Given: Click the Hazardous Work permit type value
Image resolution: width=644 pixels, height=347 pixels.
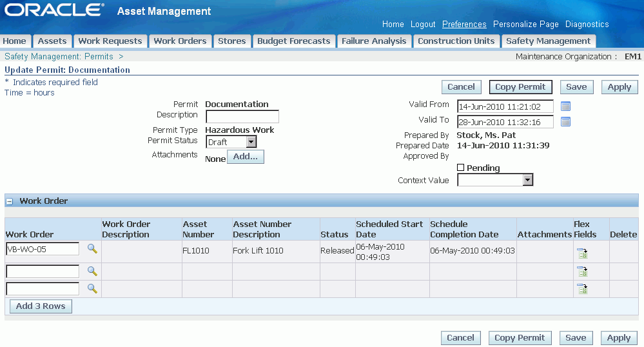Looking at the screenshot, I should tap(239, 130).
